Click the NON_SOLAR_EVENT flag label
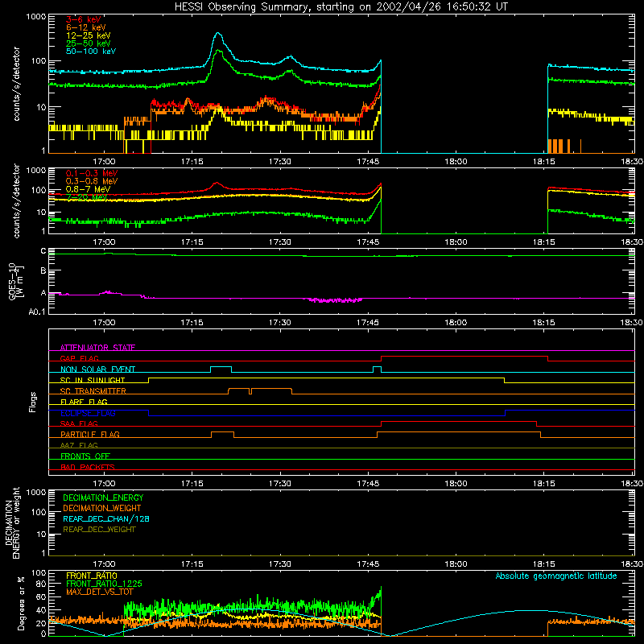This screenshot has height=644, width=644. [x=97, y=369]
